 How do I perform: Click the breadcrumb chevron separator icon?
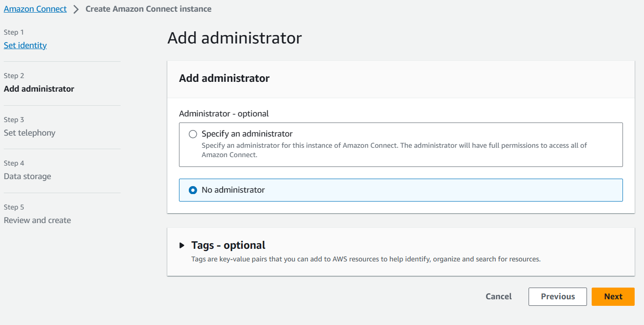76,9
